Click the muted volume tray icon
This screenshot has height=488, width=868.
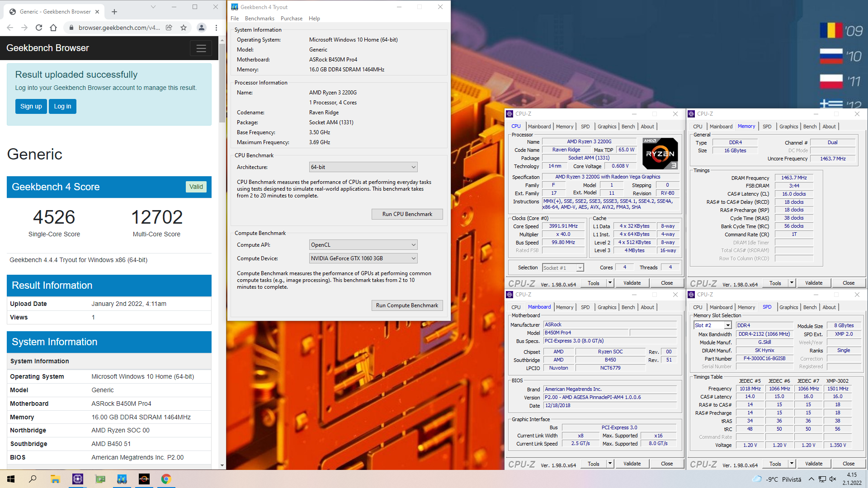833,479
